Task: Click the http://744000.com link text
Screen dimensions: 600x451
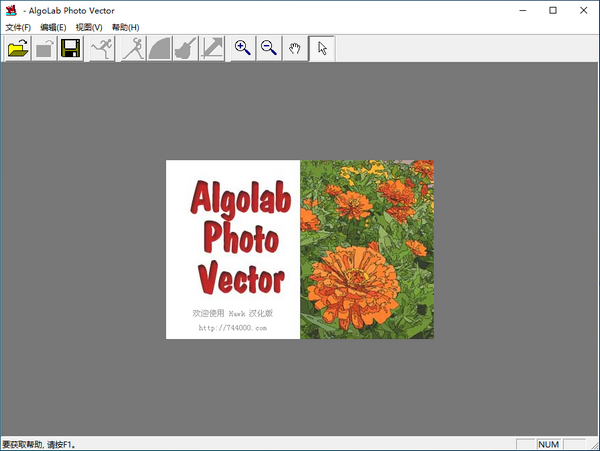Action: click(x=233, y=328)
